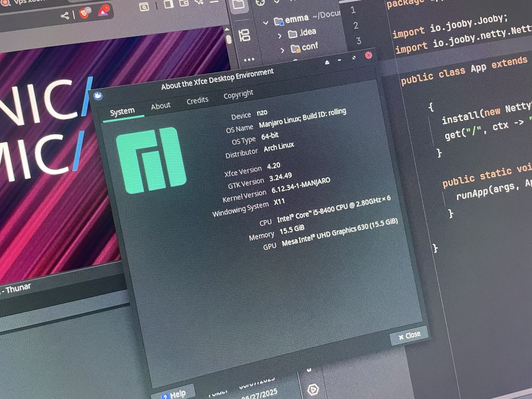The height and width of the screenshot is (399, 532).
Task: Click the Help button
Action: pyautogui.click(x=173, y=394)
